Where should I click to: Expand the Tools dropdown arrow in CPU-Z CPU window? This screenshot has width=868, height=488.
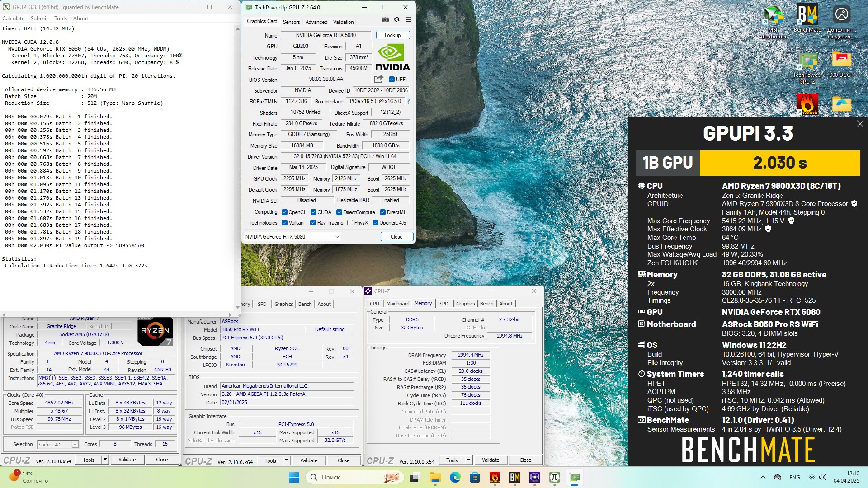[105, 460]
